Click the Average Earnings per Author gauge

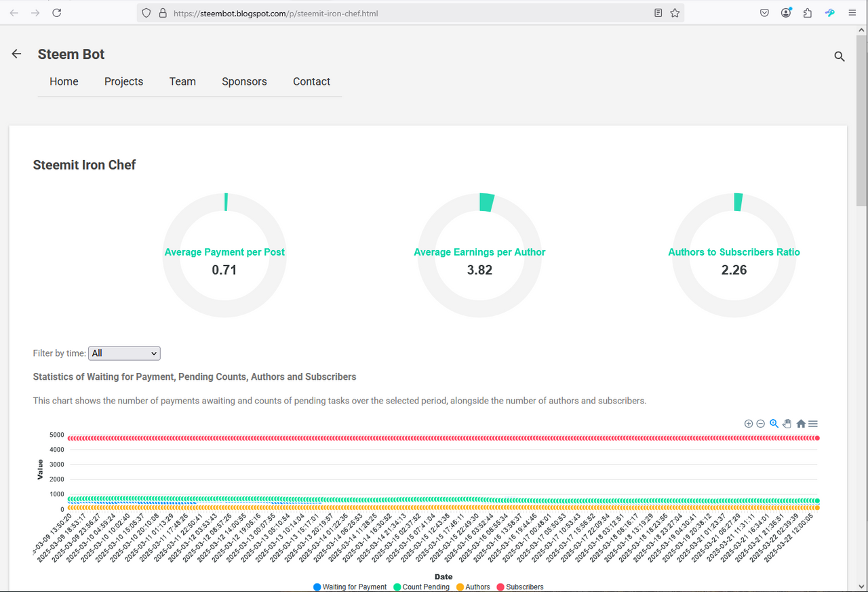coord(479,255)
